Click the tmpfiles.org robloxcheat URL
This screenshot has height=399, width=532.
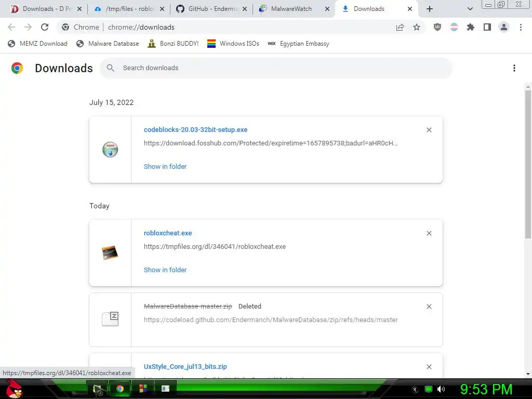tap(215, 247)
